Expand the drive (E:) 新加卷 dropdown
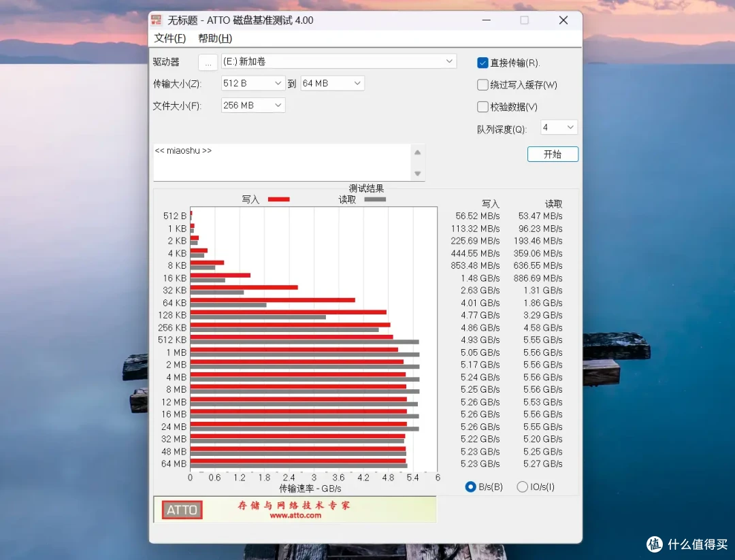This screenshot has height=560, width=735. pos(338,61)
